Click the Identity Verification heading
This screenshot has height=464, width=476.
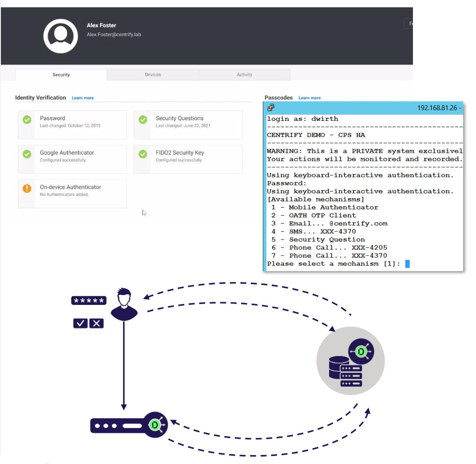click(x=40, y=97)
